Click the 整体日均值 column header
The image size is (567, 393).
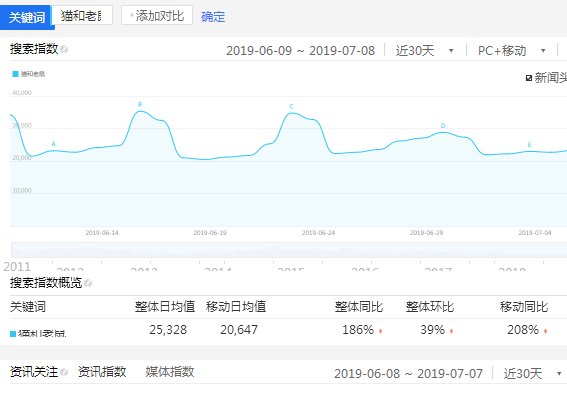(x=165, y=307)
